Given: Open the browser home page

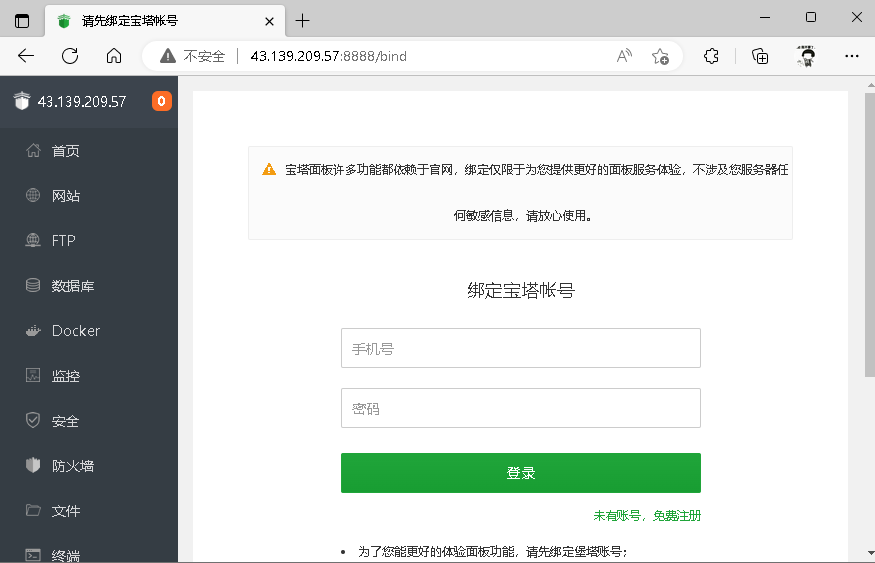Looking at the screenshot, I should (114, 56).
